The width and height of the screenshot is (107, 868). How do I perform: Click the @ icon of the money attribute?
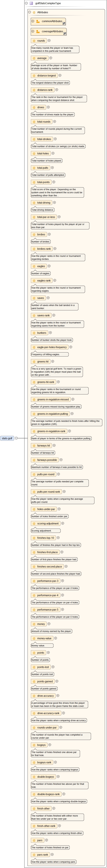34,624
